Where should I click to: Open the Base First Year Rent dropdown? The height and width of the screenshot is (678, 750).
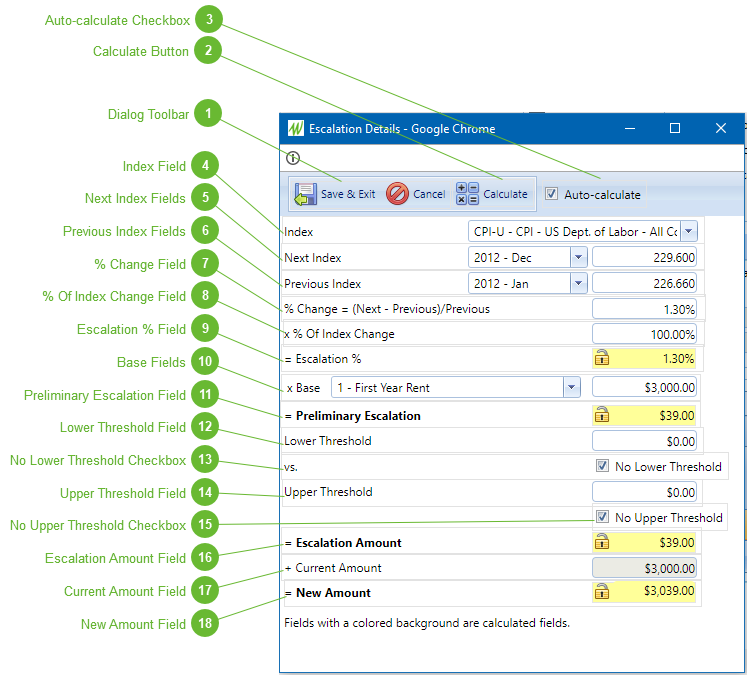pos(571,387)
